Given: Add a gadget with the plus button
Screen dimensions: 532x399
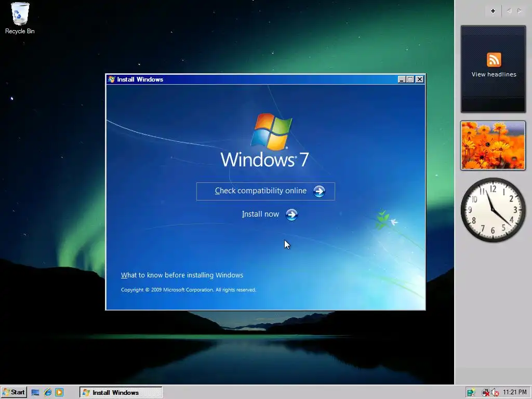Looking at the screenshot, I should click(493, 11).
